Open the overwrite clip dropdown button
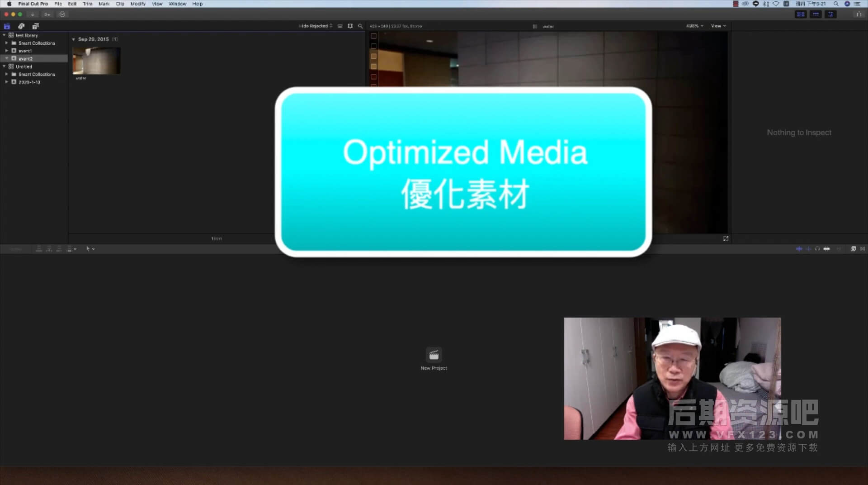This screenshot has height=485, width=868. [71, 249]
